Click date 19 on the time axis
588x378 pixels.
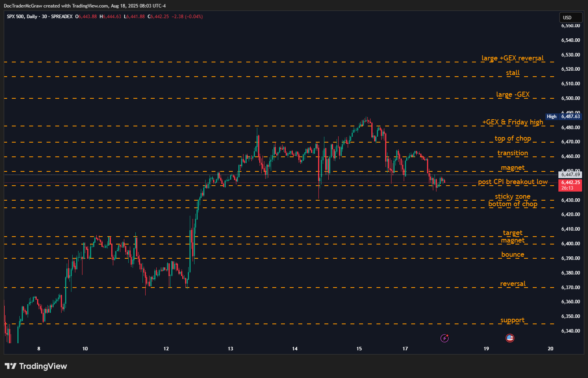tap(486, 349)
